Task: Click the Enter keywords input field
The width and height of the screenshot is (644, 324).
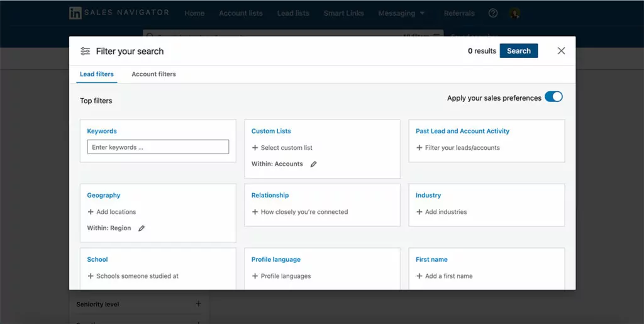Action: click(x=158, y=147)
